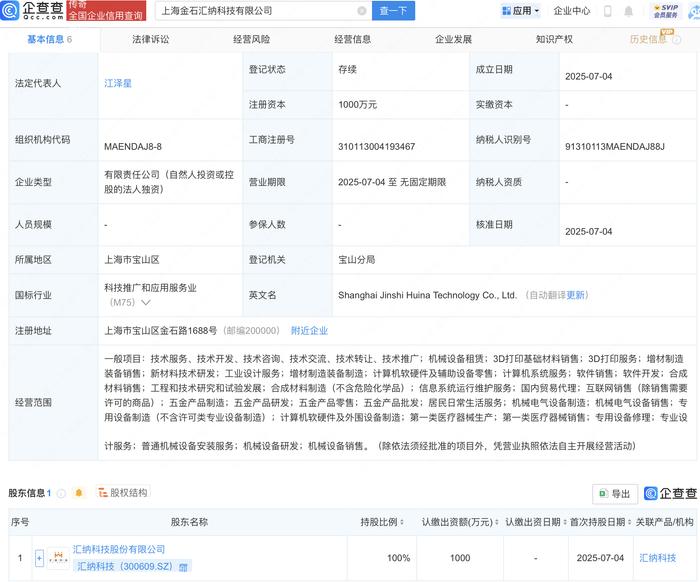Click registration authority 宝山分局
The image size is (700, 582).
356,260
